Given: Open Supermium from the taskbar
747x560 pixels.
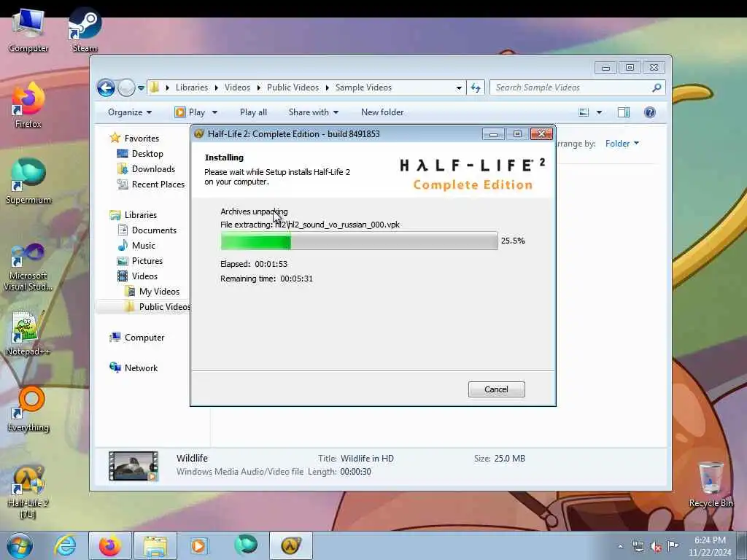Looking at the screenshot, I should (x=246, y=545).
